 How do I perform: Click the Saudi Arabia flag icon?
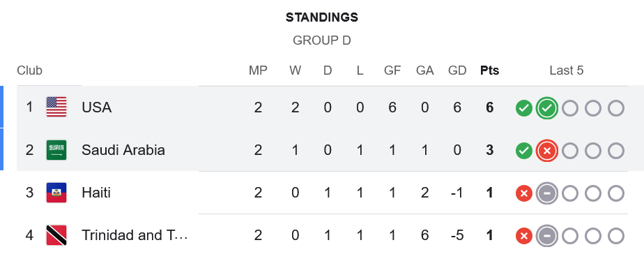pyautogui.click(x=56, y=150)
